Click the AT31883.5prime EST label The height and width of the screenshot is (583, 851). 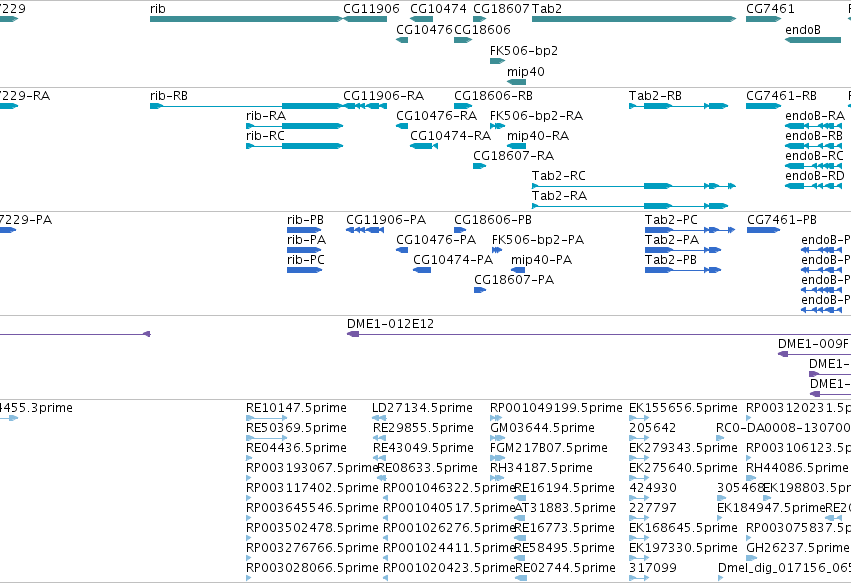(x=565, y=508)
